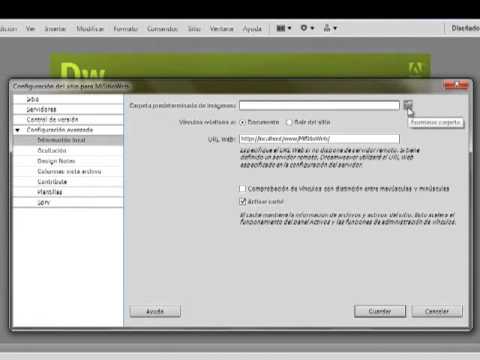Enable case-sensitive link checking checkbox

click(x=243, y=189)
